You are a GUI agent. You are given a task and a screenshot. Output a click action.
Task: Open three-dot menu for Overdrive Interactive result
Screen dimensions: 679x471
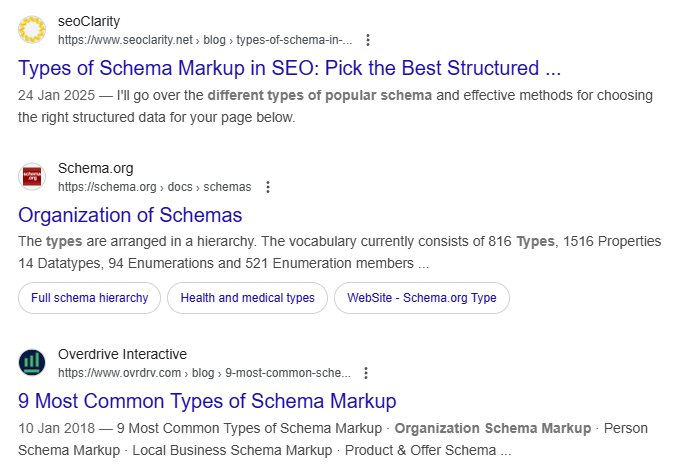point(366,373)
